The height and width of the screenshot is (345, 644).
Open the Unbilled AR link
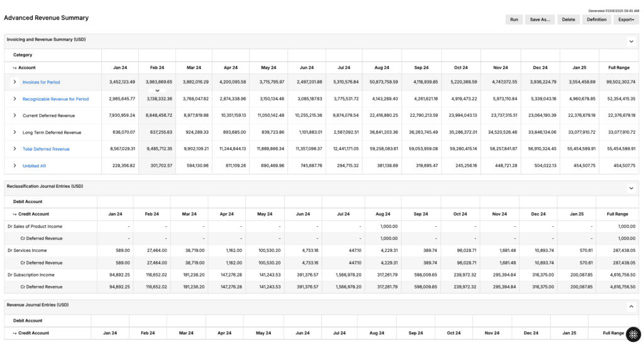(34, 166)
